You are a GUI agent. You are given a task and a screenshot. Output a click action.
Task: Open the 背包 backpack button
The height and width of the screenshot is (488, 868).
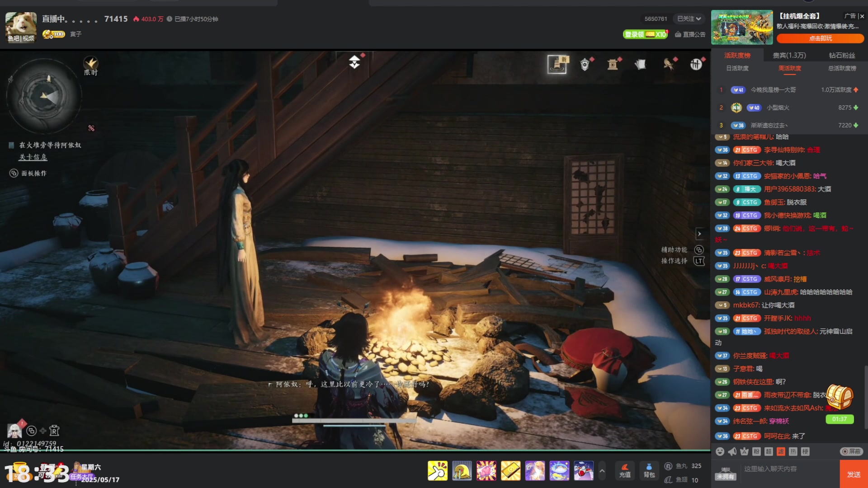[x=649, y=470]
